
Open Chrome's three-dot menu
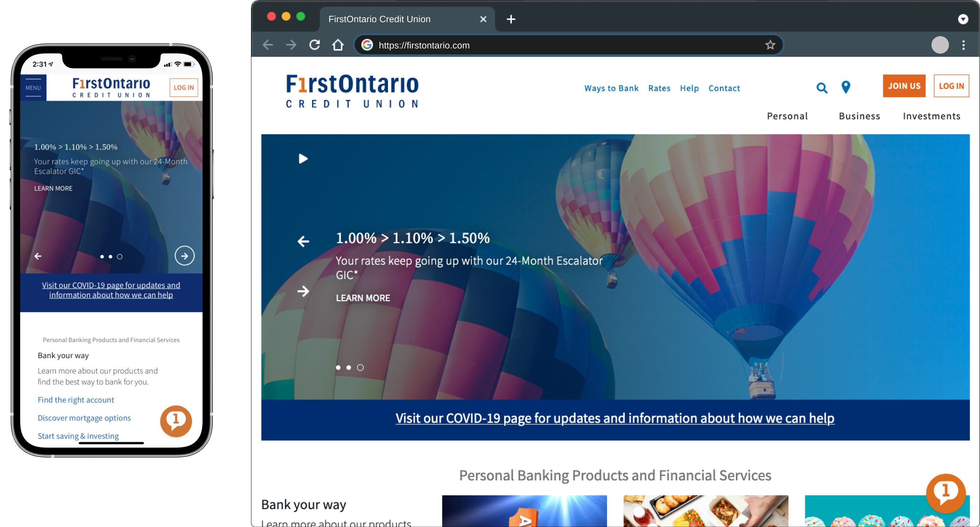963,45
